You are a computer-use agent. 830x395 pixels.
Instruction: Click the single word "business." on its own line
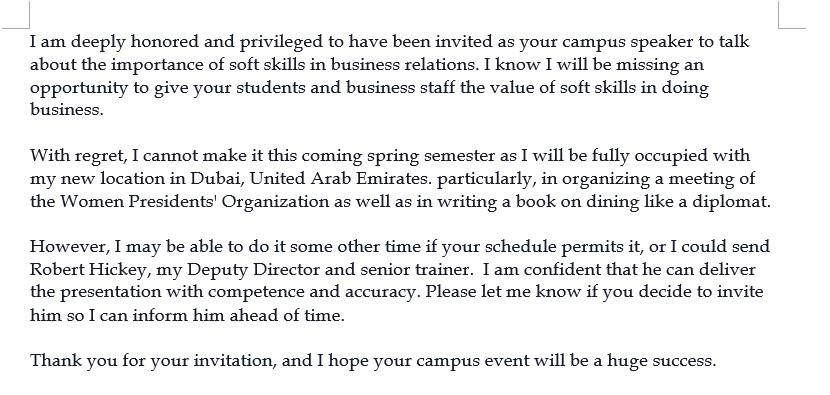66,110
